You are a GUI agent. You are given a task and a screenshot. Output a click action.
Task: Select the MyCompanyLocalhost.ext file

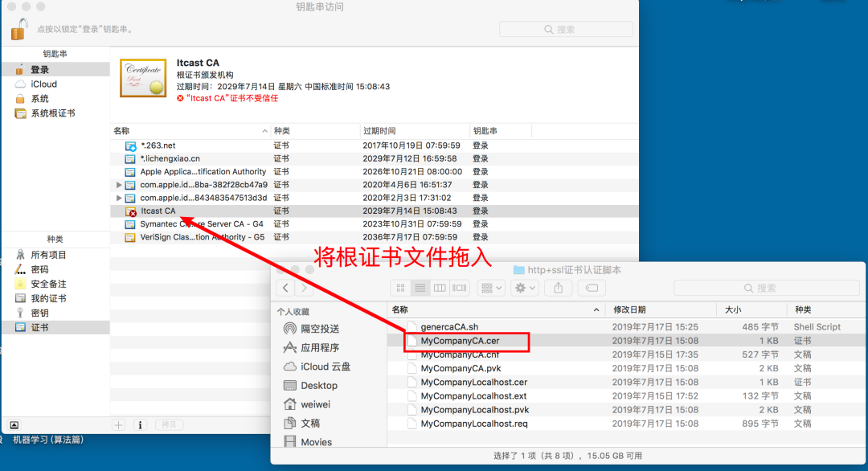(627, 395)
